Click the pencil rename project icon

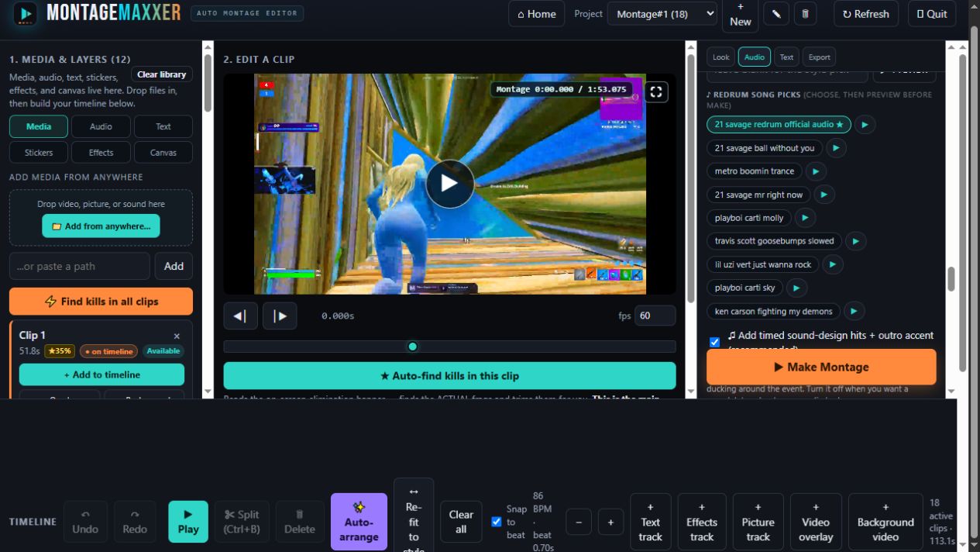click(776, 13)
